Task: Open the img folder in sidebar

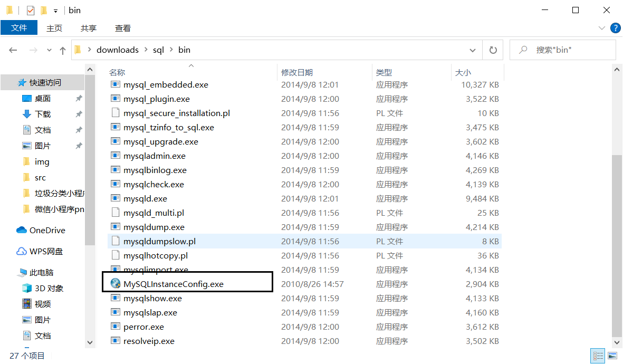Action: tap(36, 162)
